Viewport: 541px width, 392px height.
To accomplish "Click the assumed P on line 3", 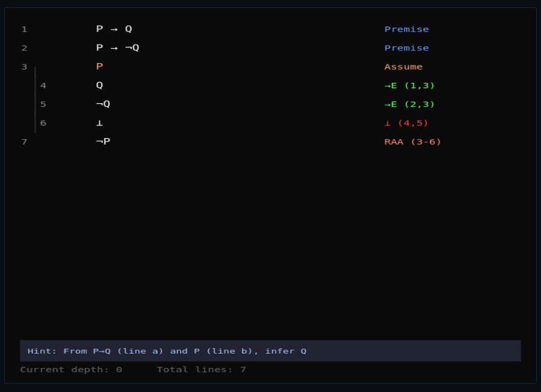I will point(98,66).
